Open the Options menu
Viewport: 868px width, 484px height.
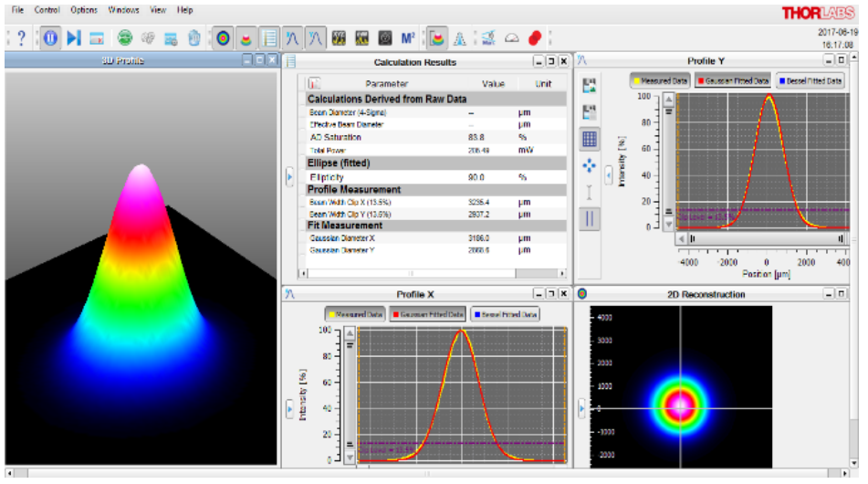pyautogui.click(x=84, y=10)
